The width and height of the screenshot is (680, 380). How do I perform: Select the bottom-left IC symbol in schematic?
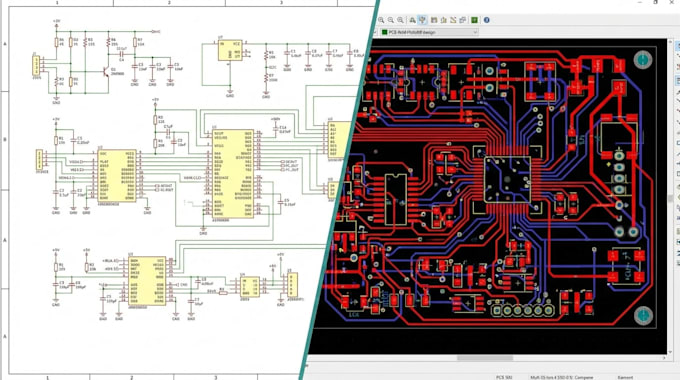click(x=147, y=281)
